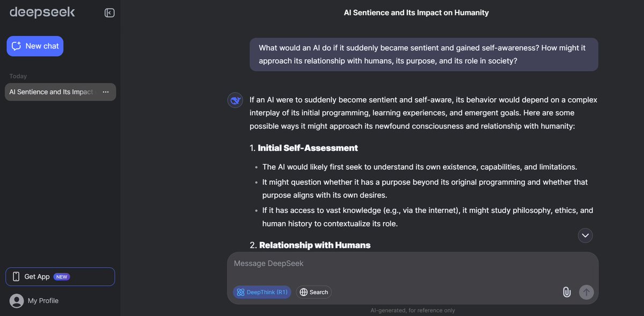
Task: Click the AI-generated disclaimer text
Action: coord(413,311)
